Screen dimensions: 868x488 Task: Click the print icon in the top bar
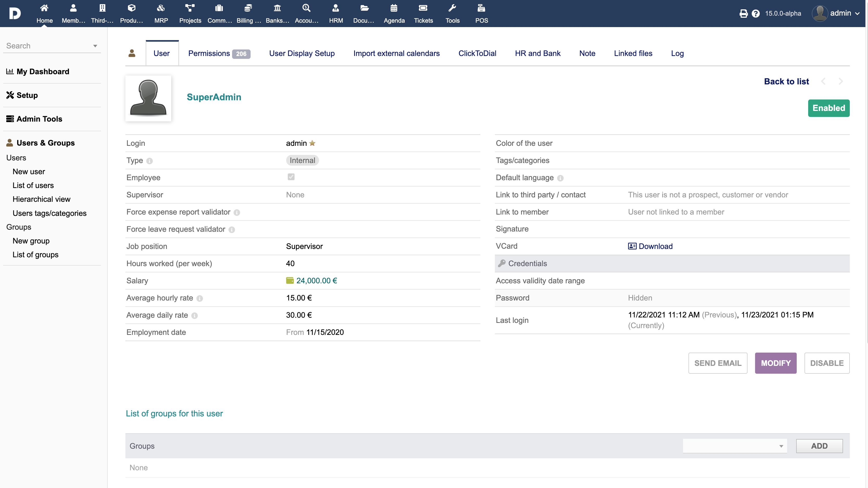click(x=743, y=14)
